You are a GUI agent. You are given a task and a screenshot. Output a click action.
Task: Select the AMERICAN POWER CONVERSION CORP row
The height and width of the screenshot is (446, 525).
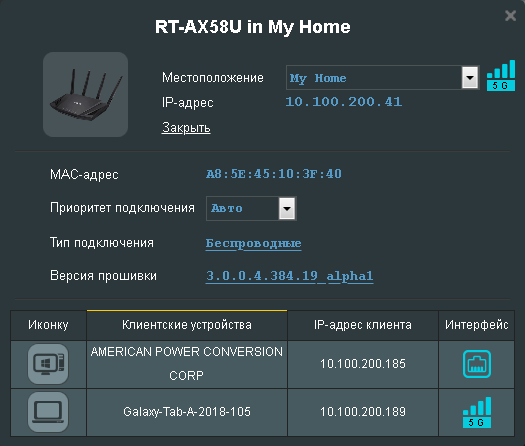click(x=262, y=364)
